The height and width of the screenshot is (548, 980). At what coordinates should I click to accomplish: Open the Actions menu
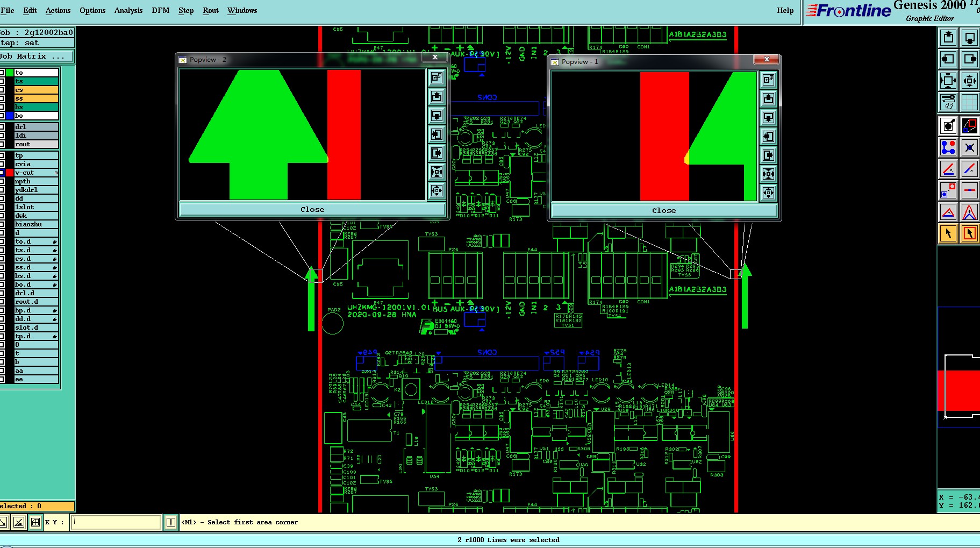pyautogui.click(x=58, y=10)
